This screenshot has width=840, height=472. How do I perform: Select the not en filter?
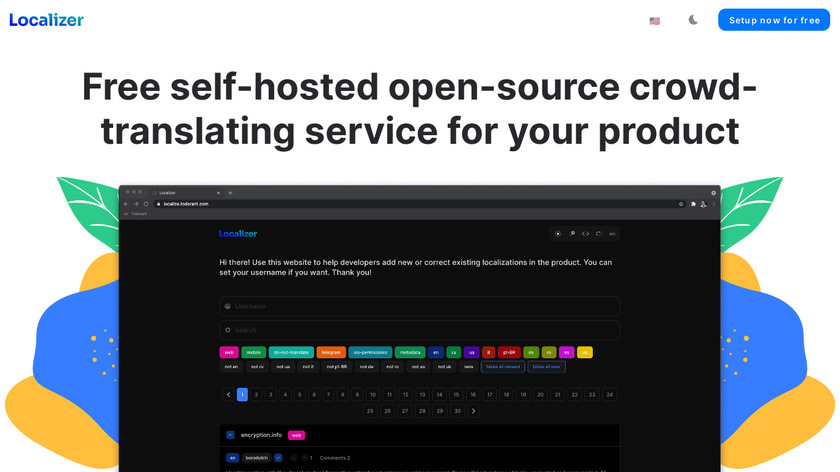pyautogui.click(x=231, y=367)
